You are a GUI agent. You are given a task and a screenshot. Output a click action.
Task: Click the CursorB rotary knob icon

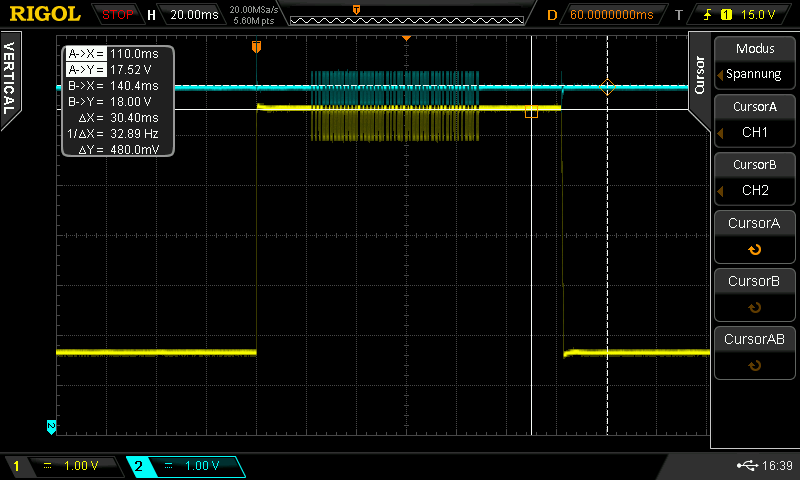(x=754, y=308)
